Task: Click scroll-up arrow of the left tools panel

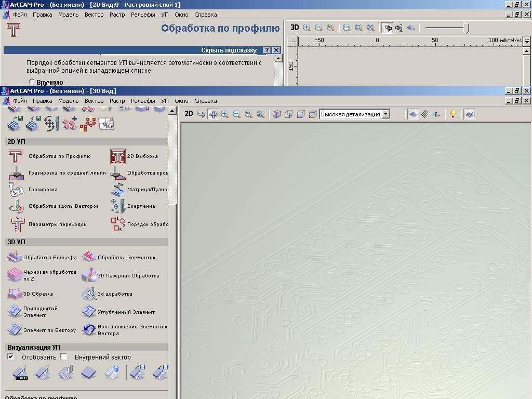Action: (172, 111)
